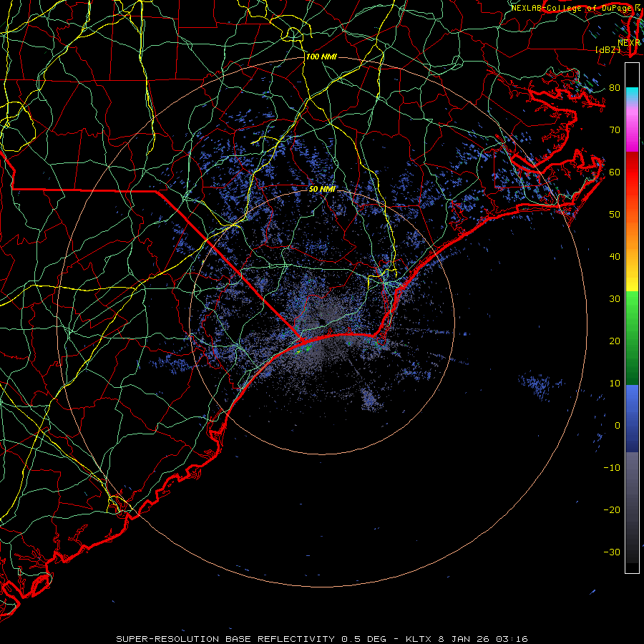This screenshot has width=644, height=644.
Task: Click the 50 NMI range ring label
Action: 323,189
